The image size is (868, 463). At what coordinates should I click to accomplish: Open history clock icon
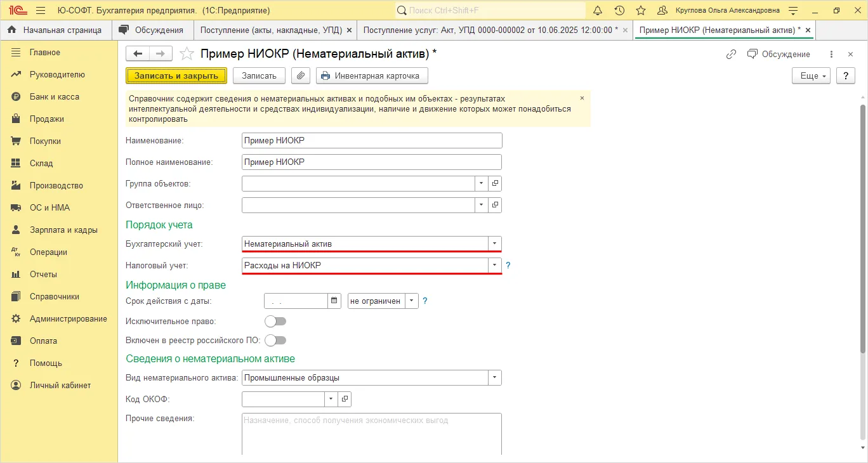coord(619,10)
